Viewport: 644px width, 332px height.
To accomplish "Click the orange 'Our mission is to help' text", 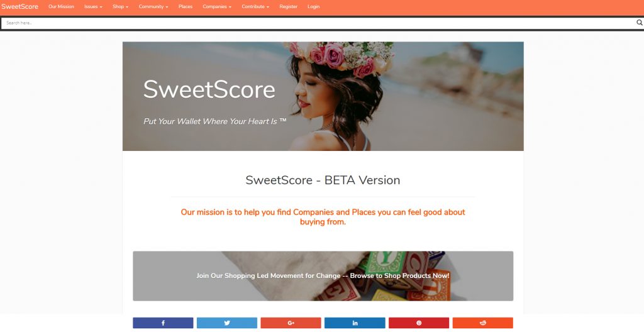I will (x=323, y=217).
